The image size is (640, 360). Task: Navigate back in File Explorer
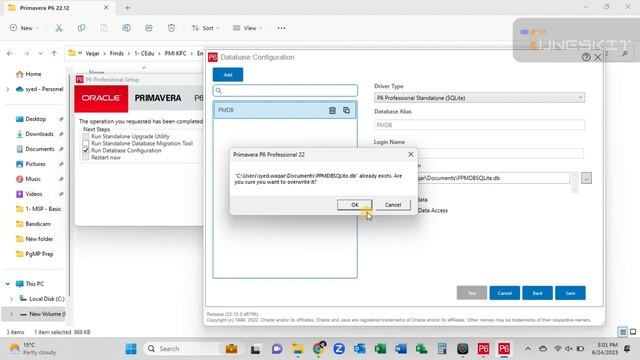(10, 53)
